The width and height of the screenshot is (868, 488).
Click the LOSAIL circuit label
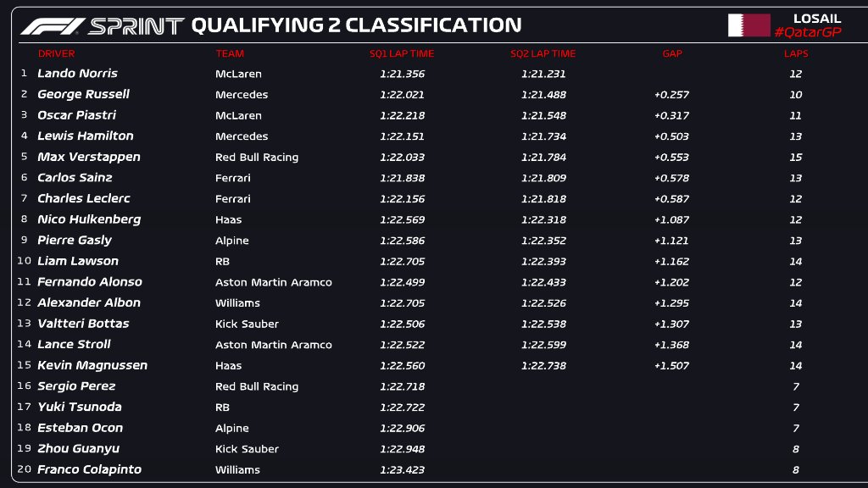pos(816,18)
